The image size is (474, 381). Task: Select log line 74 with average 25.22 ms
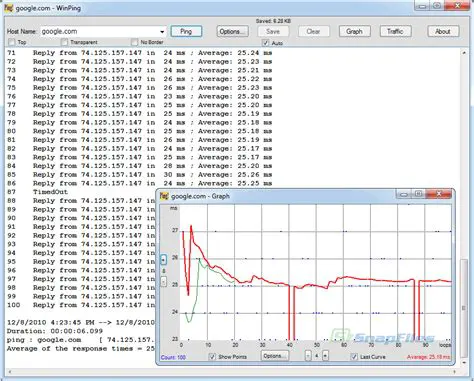(x=139, y=79)
